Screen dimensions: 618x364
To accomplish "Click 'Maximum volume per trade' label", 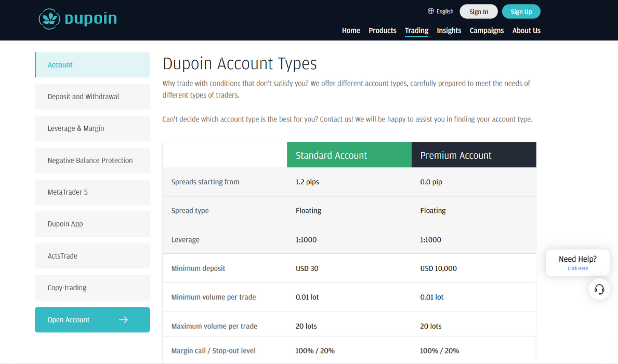I will (214, 326).
